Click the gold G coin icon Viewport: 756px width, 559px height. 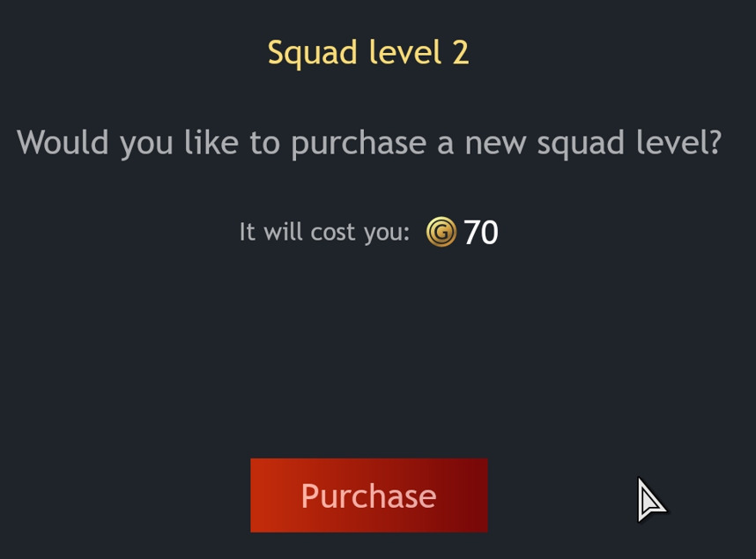coord(441,232)
